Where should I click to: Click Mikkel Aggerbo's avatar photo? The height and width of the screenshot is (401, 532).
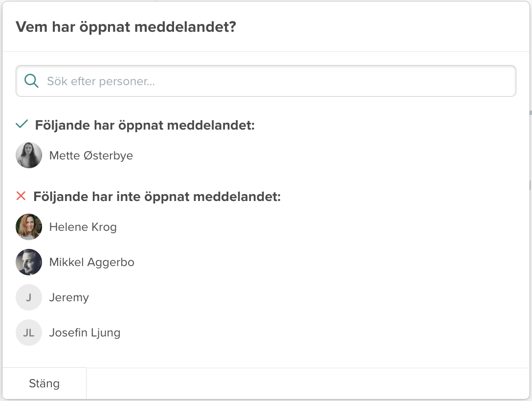pyautogui.click(x=29, y=262)
